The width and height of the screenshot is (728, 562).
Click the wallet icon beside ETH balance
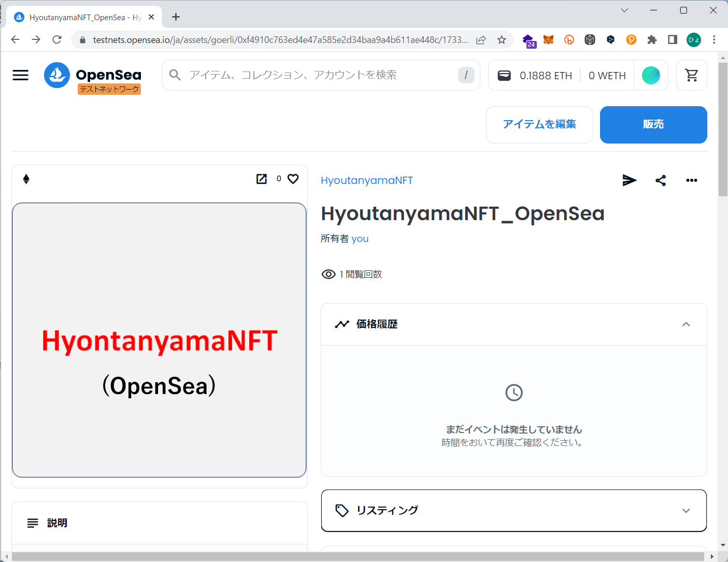pyautogui.click(x=504, y=76)
